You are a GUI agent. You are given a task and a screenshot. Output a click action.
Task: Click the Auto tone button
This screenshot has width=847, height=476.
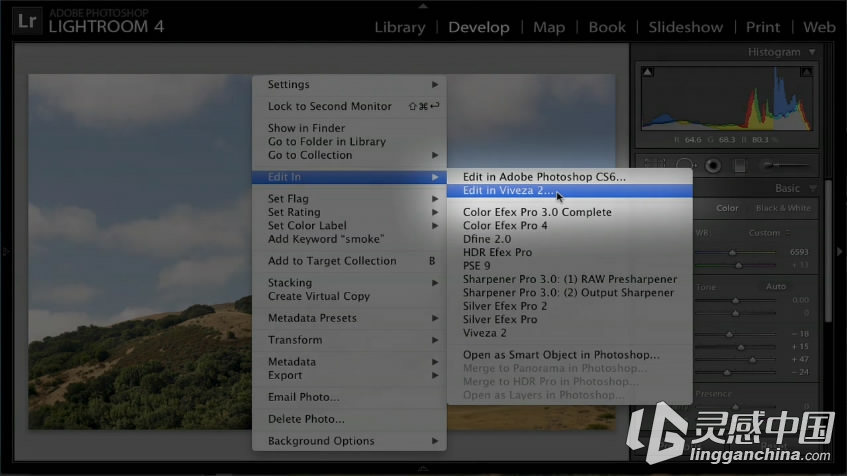(776, 286)
